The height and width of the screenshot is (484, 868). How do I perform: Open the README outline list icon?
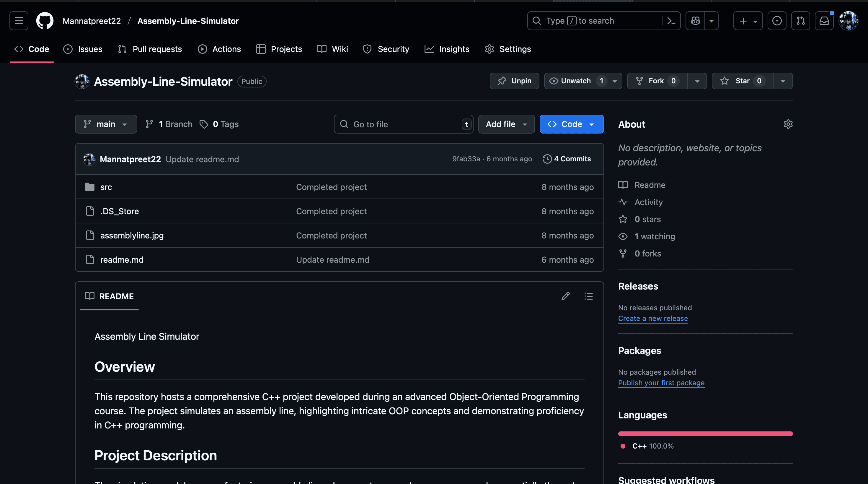[588, 296]
